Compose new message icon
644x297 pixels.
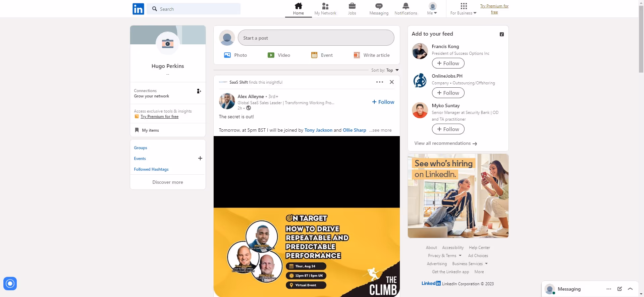(620, 289)
